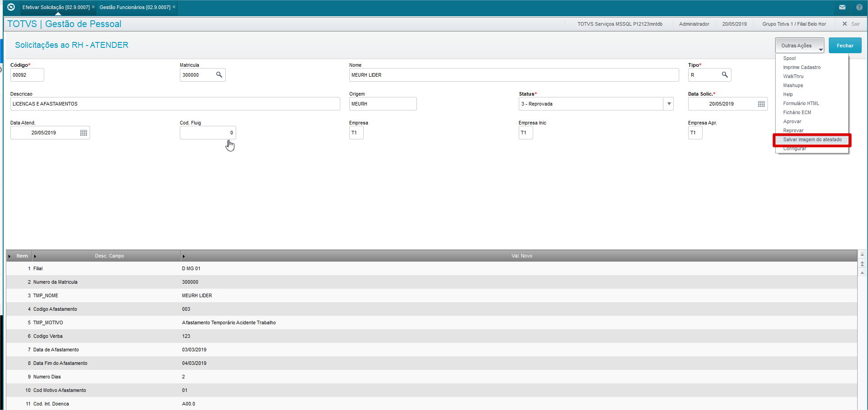
Task: Open Formulário HTML menu entry
Action: (x=801, y=103)
